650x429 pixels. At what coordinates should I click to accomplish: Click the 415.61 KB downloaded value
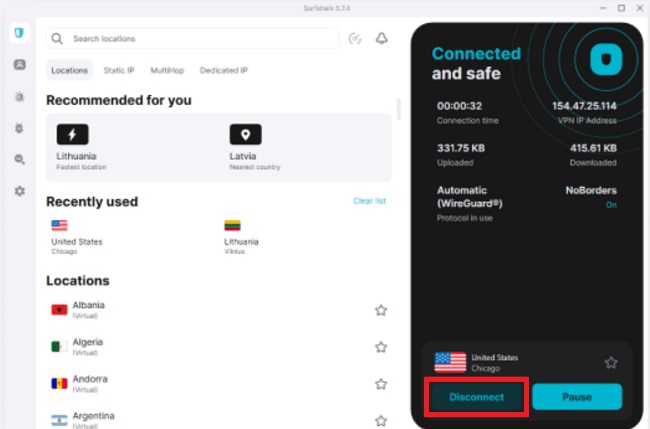tap(593, 148)
